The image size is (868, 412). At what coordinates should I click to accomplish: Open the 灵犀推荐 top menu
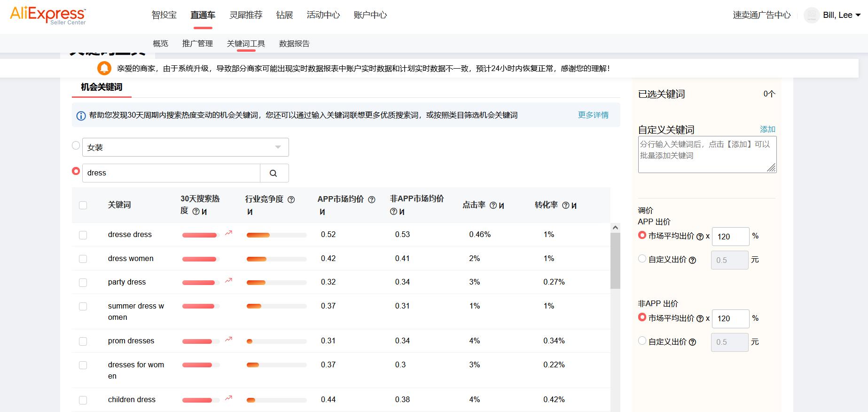click(x=246, y=15)
